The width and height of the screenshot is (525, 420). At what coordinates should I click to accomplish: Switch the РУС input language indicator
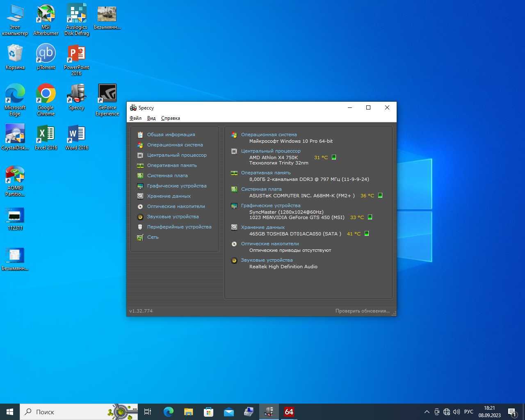tap(469, 412)
